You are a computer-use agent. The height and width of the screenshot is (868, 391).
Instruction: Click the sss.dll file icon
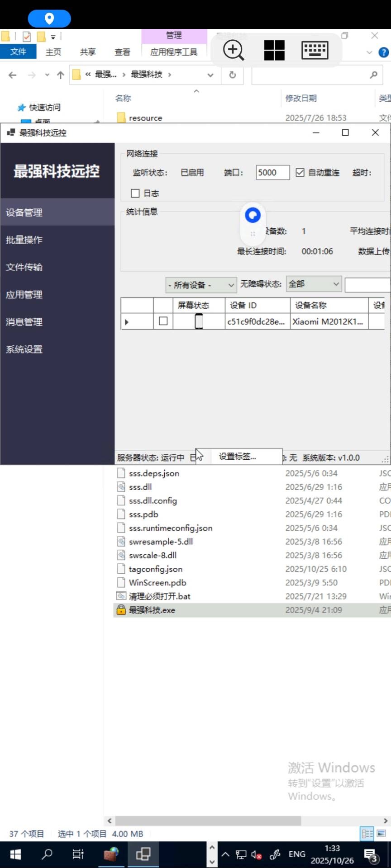point(121,487)
